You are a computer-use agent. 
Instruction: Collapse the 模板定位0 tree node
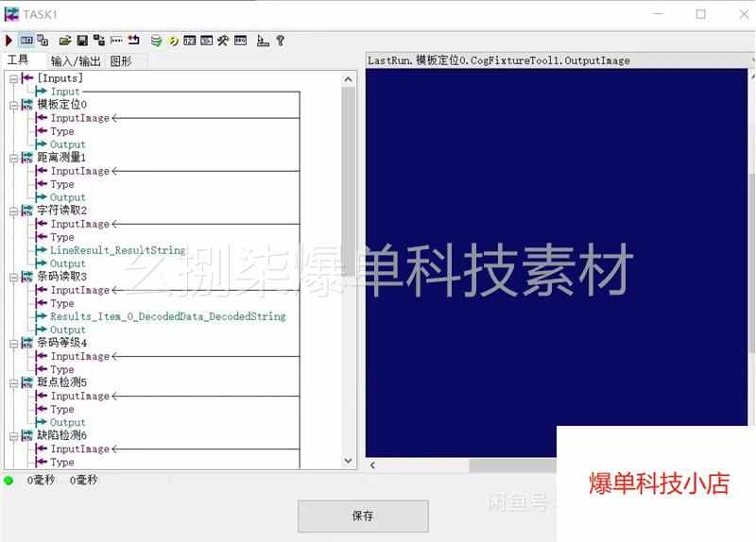pos(13,105)
